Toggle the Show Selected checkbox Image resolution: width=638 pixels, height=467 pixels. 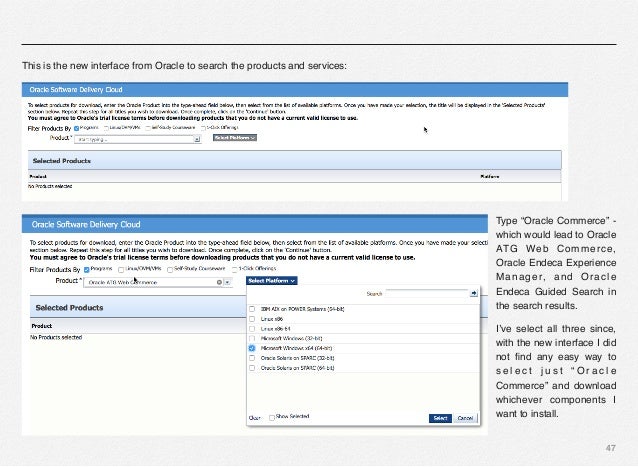coord(272,418)
